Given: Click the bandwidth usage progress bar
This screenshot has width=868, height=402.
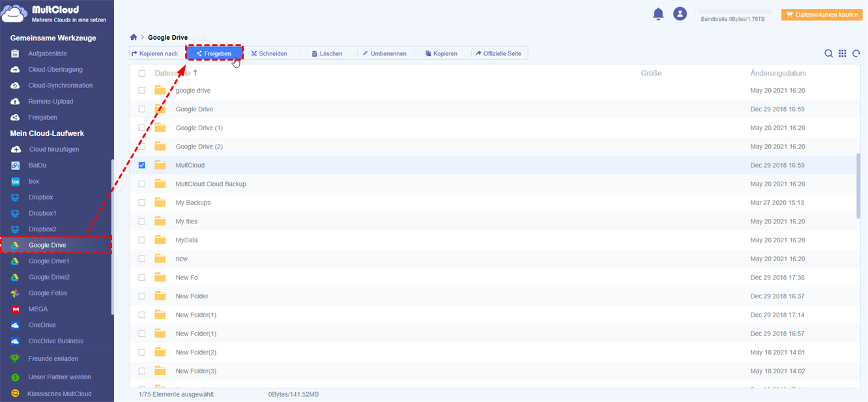Looking at the screenshot, I should point(735,11).
